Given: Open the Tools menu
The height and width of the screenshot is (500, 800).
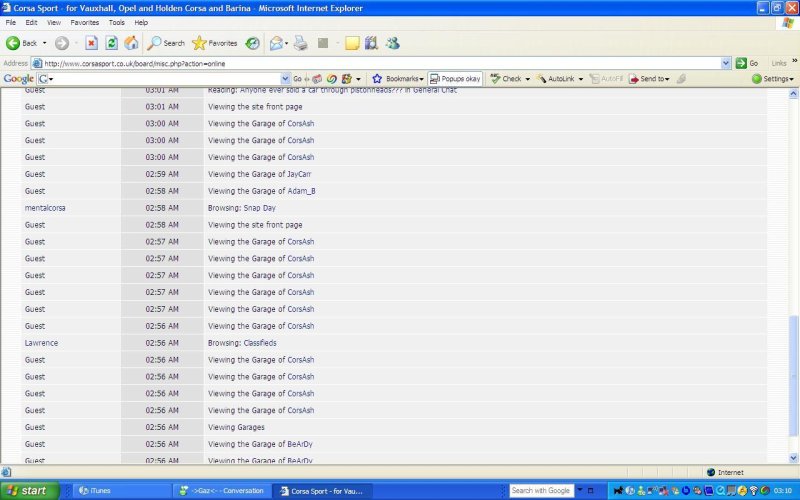Looking at the screenshot, I should tap(117, 22).
